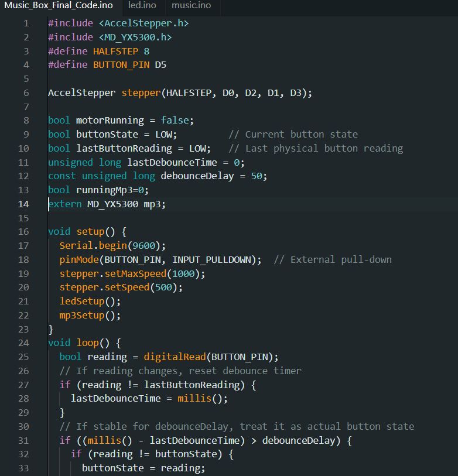Click 'bool lastButtonReading = LOW;' declaration
This screenshot has width=458, height=476.
[129, 149]
